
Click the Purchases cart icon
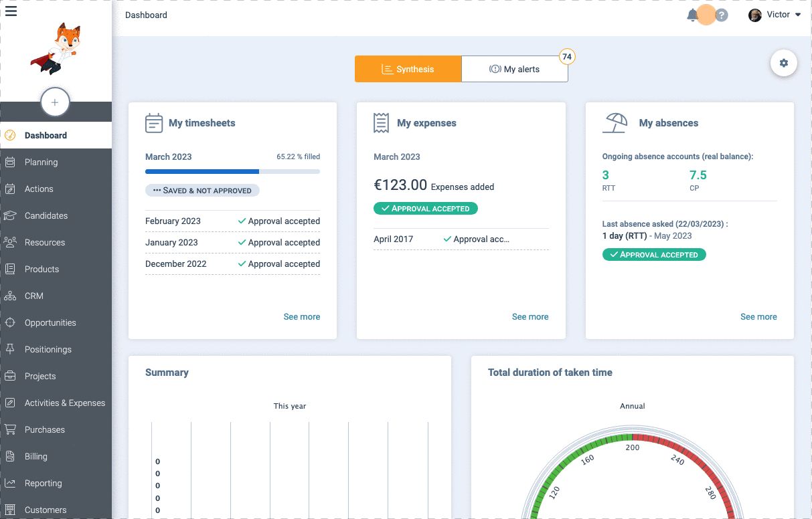point(10,429)
